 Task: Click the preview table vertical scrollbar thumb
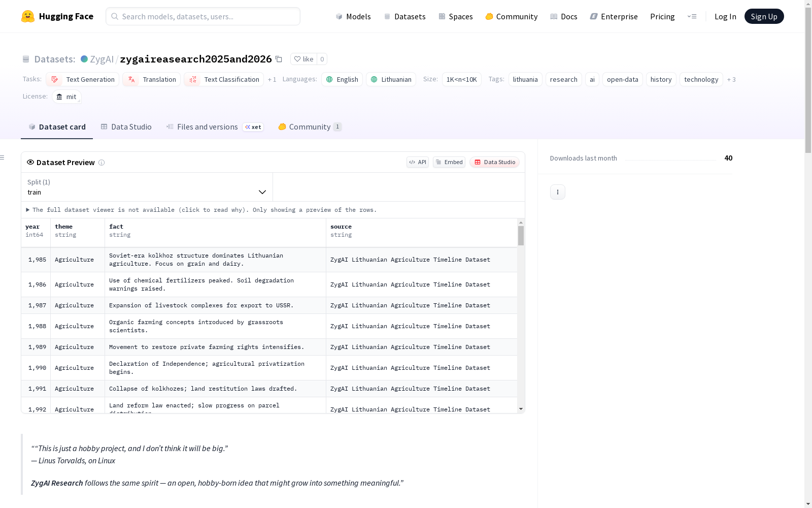(521, 236)
